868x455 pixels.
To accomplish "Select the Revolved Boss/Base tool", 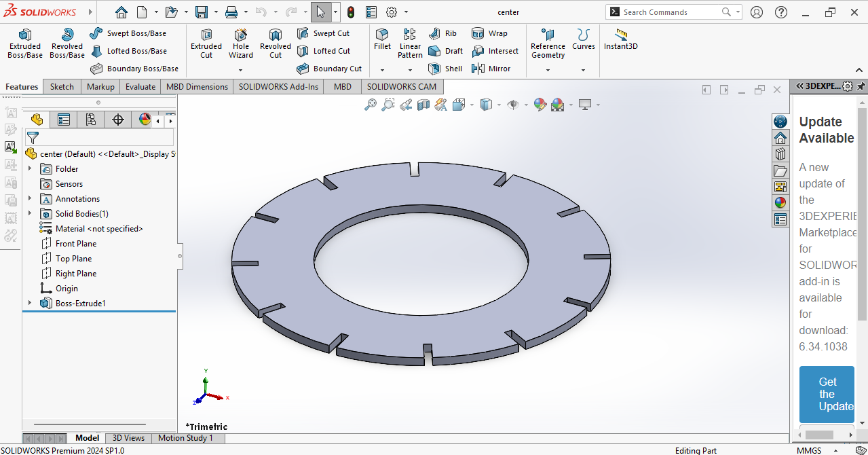I will pos(67,44).
